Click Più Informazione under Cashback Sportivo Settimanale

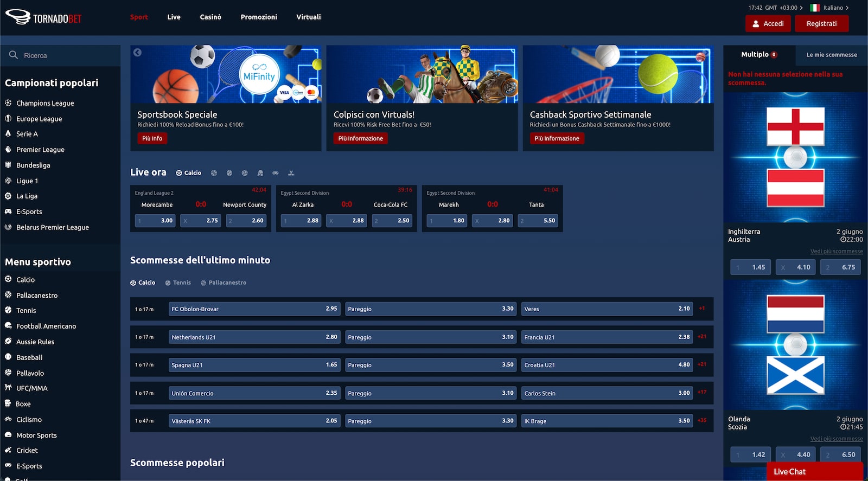pyautogui.click(x=557, y=138)
